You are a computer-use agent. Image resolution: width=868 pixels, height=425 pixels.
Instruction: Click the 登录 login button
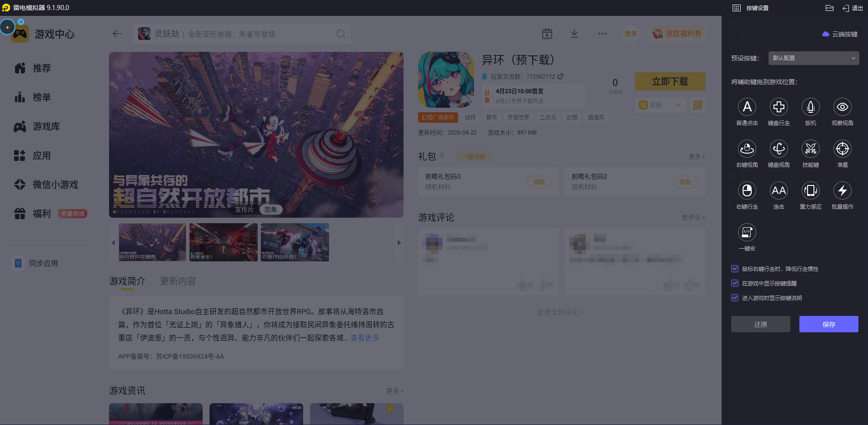pyautogui.click(x=630, y=34)
